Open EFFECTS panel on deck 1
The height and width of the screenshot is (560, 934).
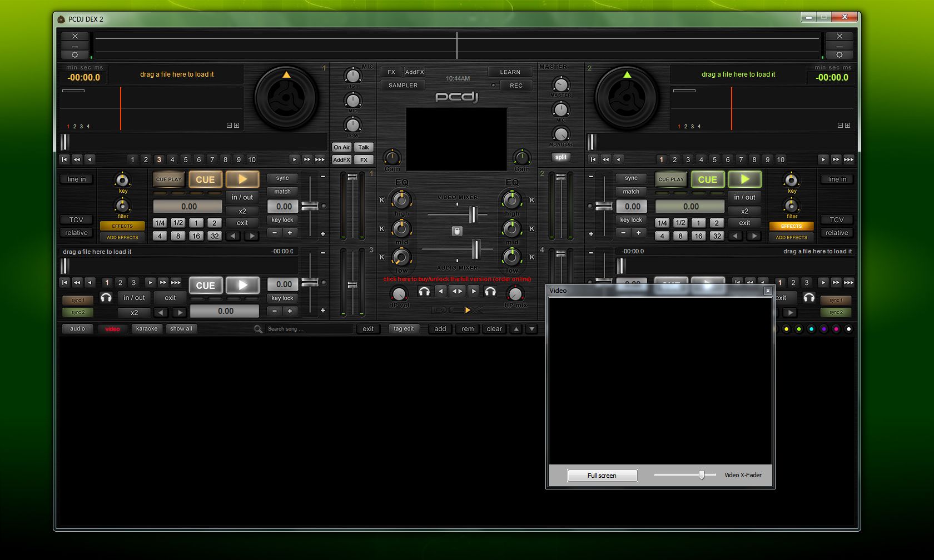(x=122, y=226)
